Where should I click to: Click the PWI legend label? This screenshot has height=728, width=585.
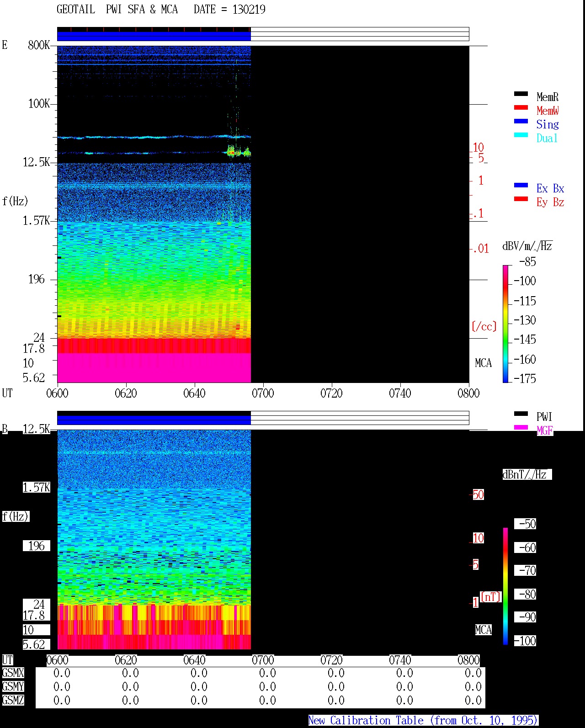544,417
